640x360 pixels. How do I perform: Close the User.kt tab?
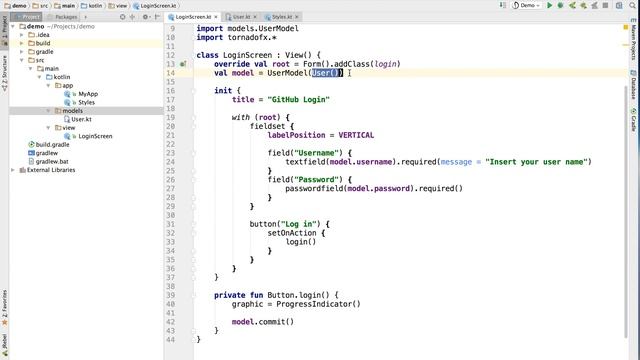[x=255, y=17]
